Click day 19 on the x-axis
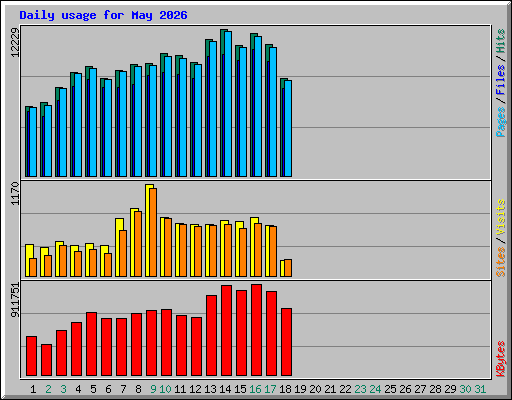Viewport: 512px width, 400px height. pos(300,389)
